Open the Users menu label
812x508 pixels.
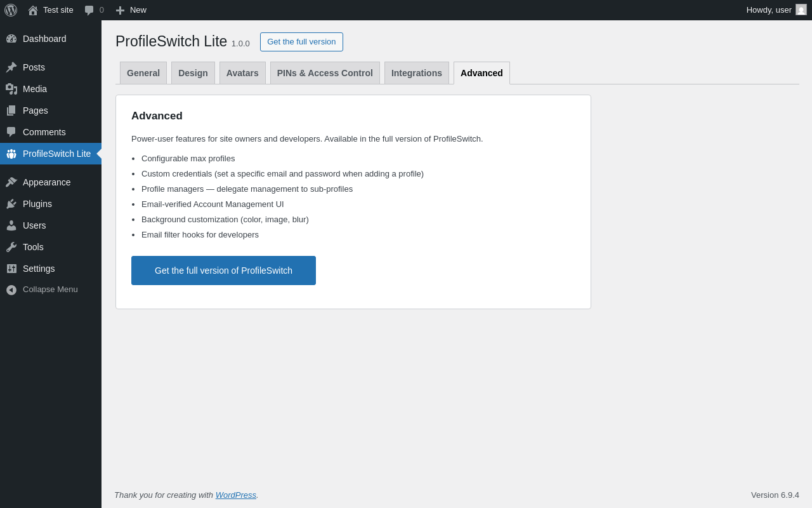coord(34,225)
